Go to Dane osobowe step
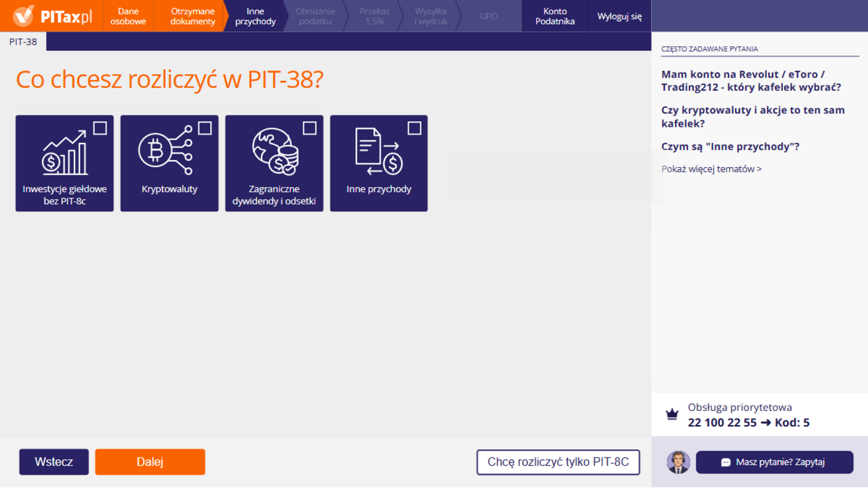Image resolution: width=868 pixels, height=488 pixels. click(128, 16)
